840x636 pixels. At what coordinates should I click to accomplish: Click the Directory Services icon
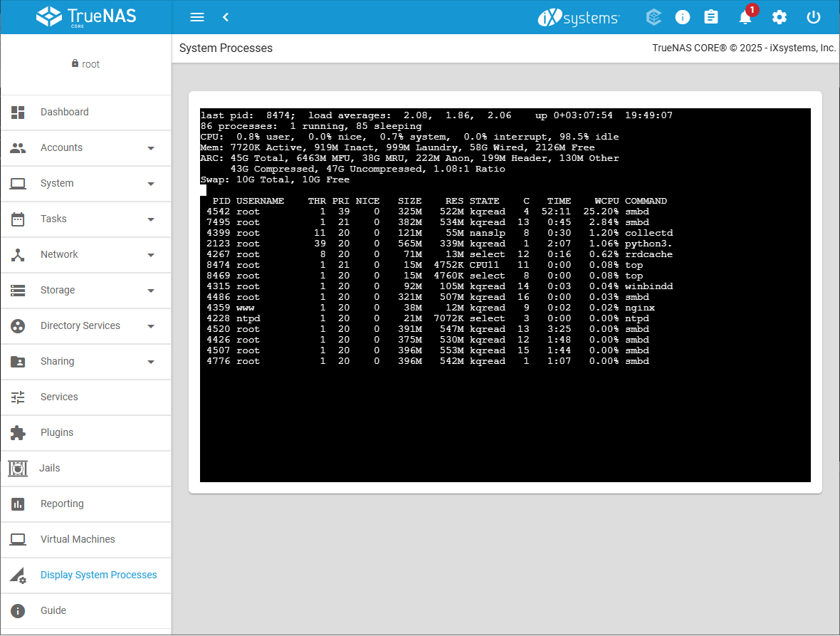click(18, 325)
